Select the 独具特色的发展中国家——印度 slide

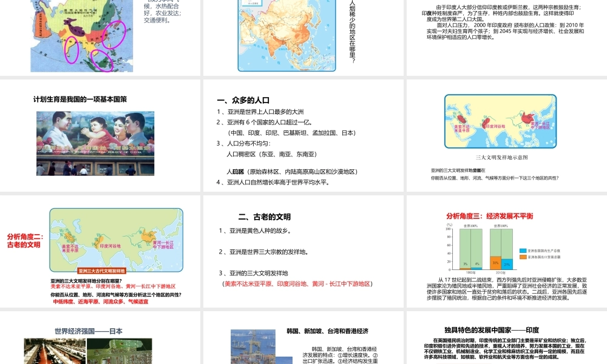pos(507,338)
